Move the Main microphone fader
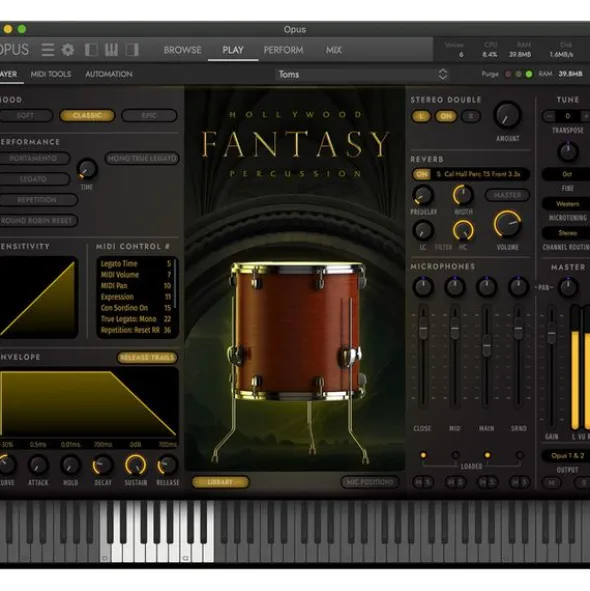The height and width of the screenshot is (591, 590). point(487,345)
